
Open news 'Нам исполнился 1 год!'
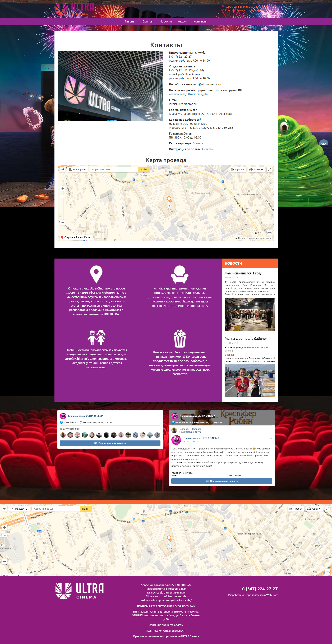[x=243, y=273]
